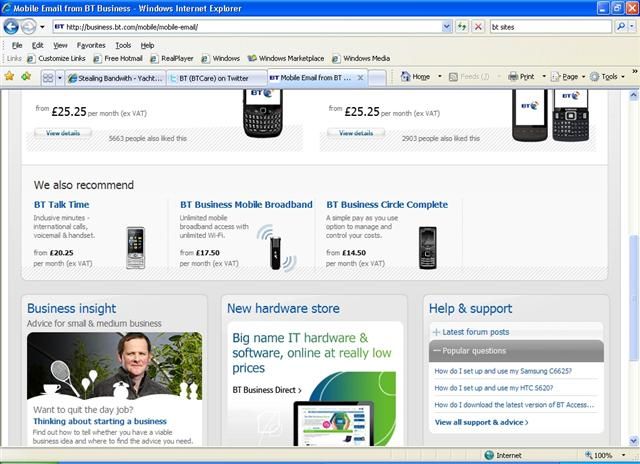Click View details under first £25.25 plan
The width and height of the screenshot is (640, 464).
click(63, 133)
